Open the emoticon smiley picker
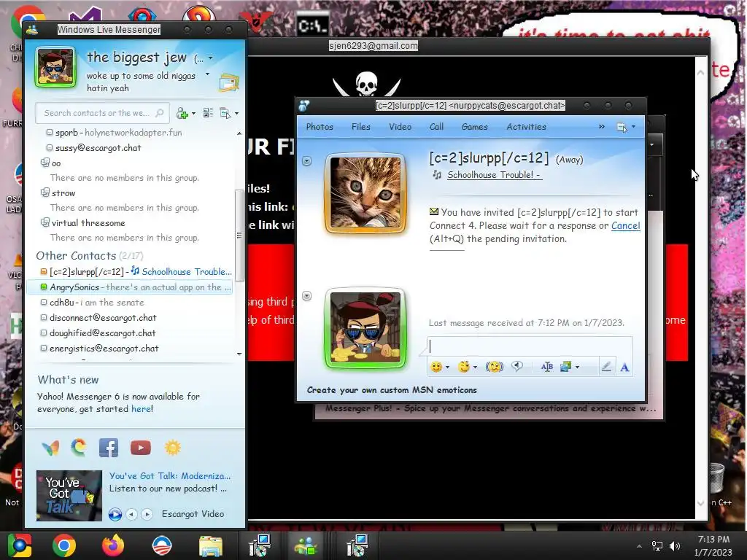747x560 pixels. tap(436, 367)
